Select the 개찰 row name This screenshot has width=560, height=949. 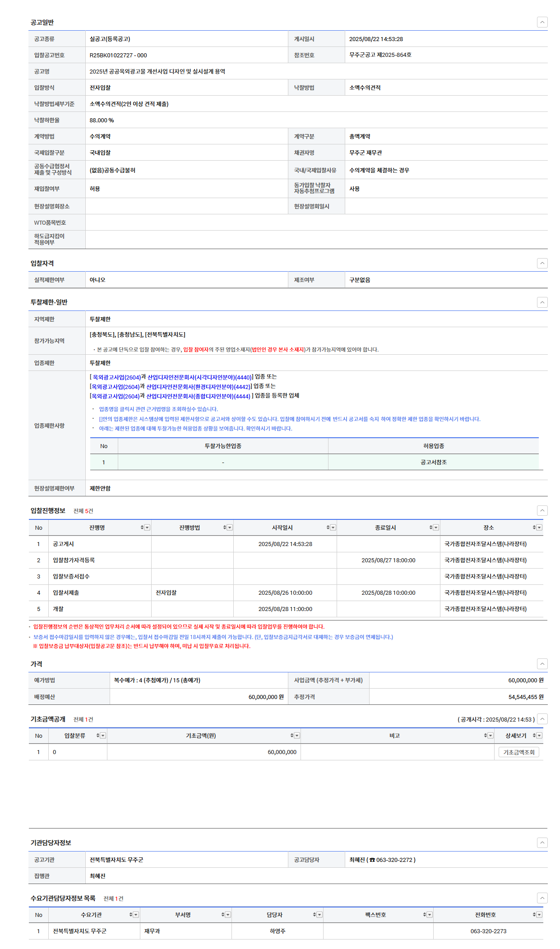[58, 609]
